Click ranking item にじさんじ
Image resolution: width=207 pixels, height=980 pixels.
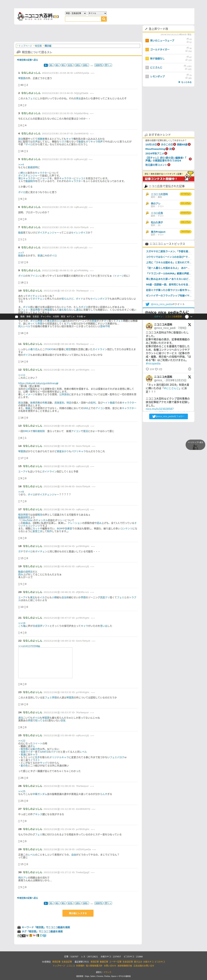tap(156, 67)
